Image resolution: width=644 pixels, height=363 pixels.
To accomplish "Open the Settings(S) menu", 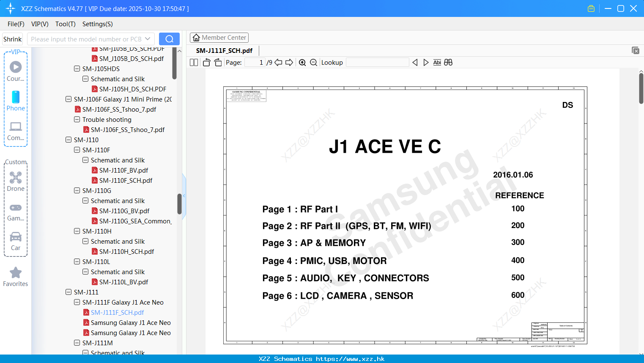I will click(x=98, y=24).
